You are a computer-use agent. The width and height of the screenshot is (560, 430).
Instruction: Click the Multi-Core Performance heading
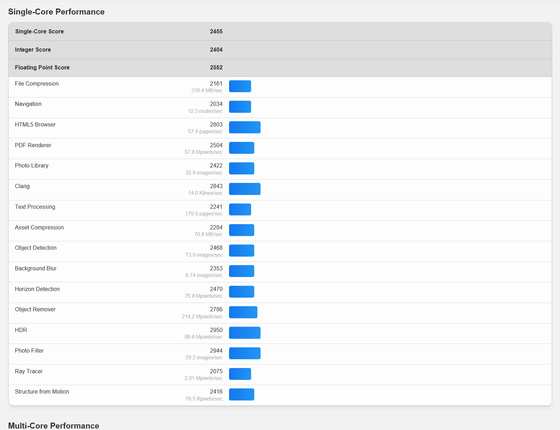click(54, 426)
